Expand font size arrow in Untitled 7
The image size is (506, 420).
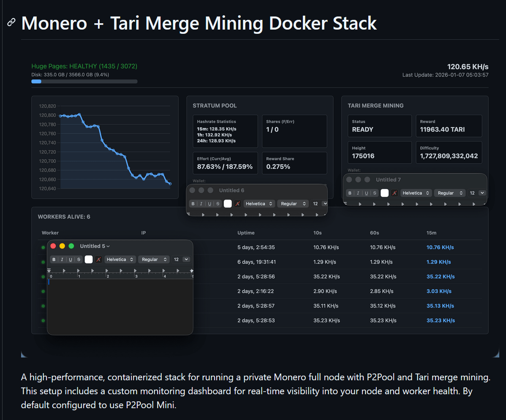tap(482, 193)
